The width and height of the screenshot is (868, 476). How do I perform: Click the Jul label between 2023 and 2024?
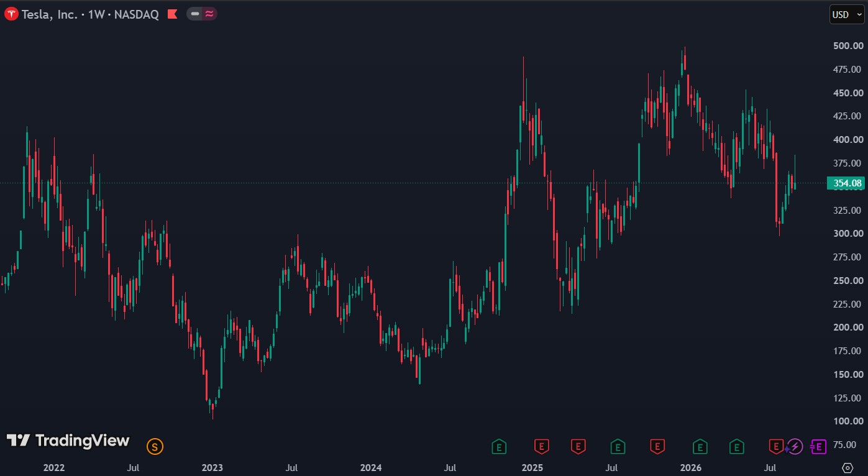tap(291, 467)
